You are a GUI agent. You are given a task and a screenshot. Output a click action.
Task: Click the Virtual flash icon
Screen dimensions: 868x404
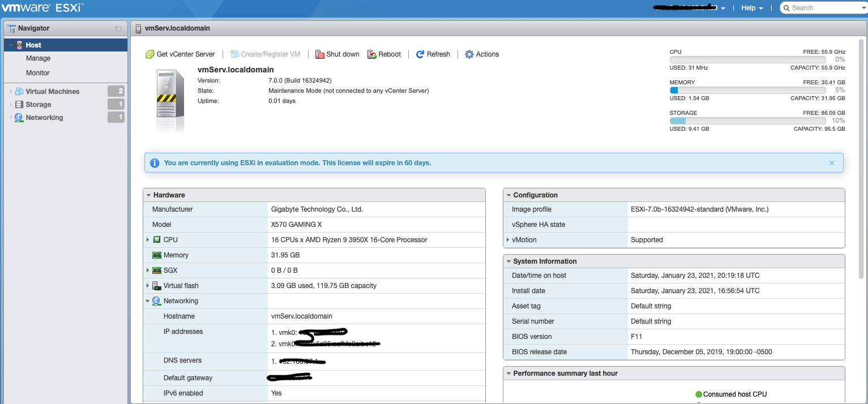(157, 286)
